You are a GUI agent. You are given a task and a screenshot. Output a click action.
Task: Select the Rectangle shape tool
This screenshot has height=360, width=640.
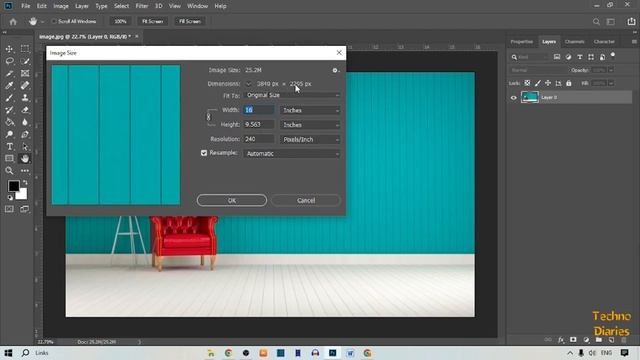coord(9,158)
